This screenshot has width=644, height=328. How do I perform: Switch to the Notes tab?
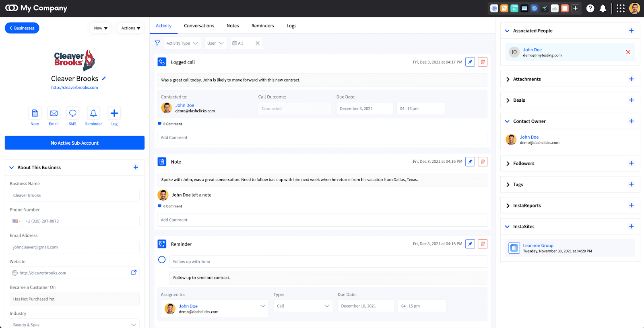click(x=233, y=26)
